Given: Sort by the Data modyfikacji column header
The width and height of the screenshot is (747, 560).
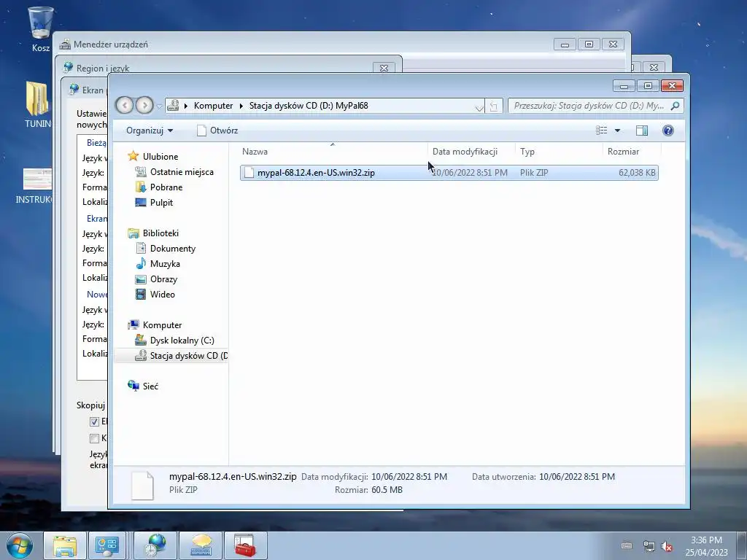Looking at the screenshot, I should pyautogui.click(x=471, y=152).
